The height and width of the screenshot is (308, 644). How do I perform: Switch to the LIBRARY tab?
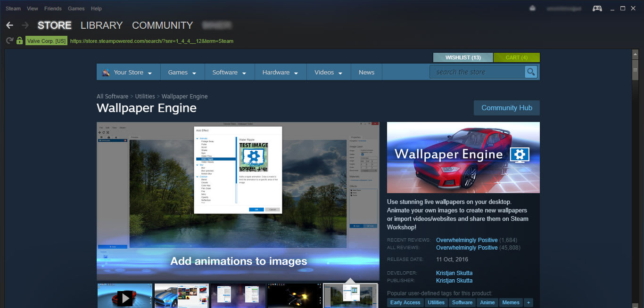pyautogui.click(x=101, y=25)
